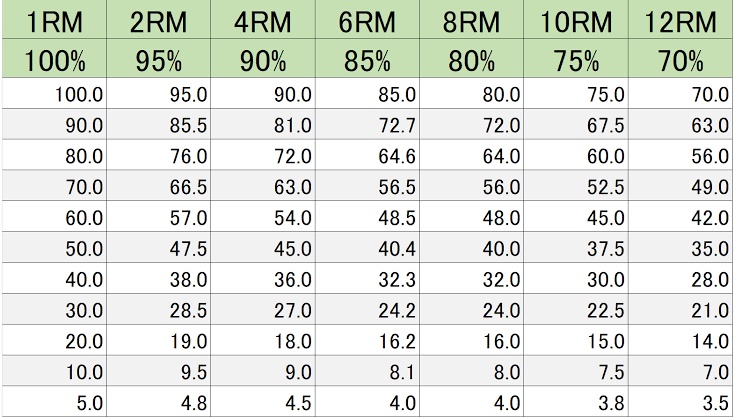Select the 85% percentage cell
735x417 pixels.
pyautogui.click(x=368, y=59)
